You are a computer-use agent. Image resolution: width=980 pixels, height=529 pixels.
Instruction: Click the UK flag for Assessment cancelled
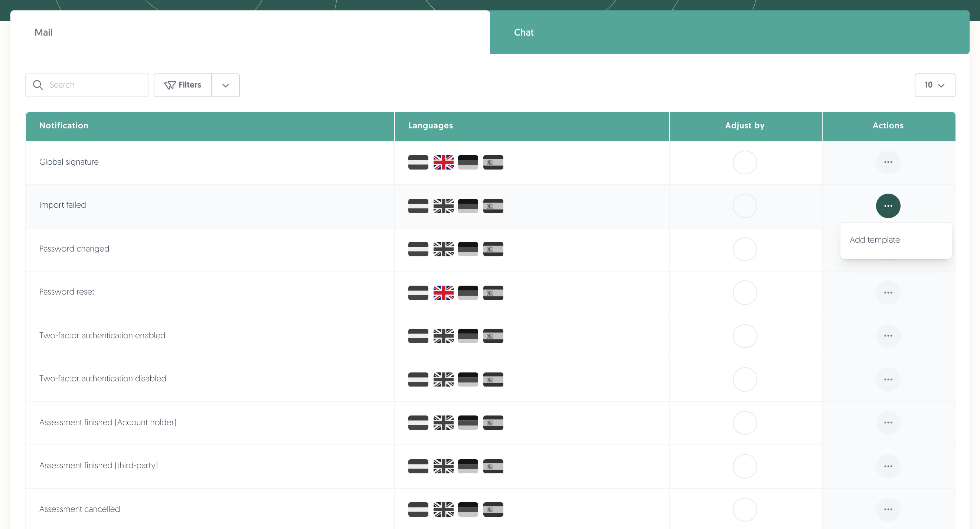(443, 510)
